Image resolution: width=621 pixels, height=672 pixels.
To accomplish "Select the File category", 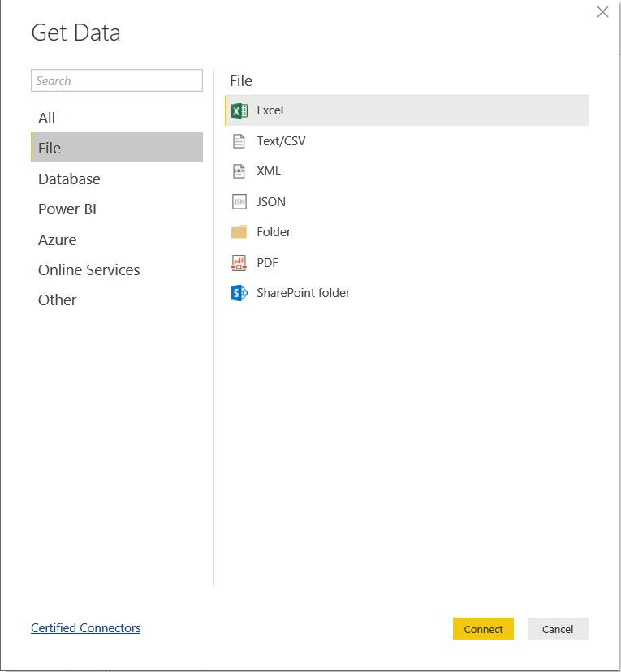I will [x=117, y=148].
